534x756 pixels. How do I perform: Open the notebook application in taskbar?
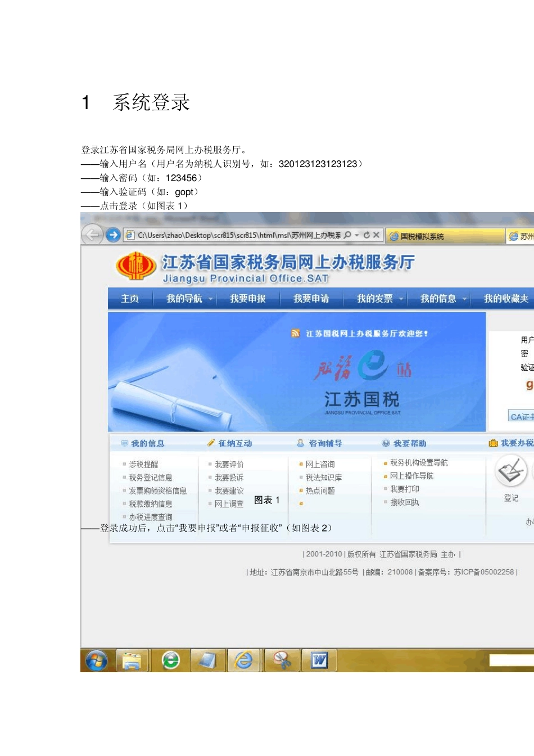tap(207, 660)
